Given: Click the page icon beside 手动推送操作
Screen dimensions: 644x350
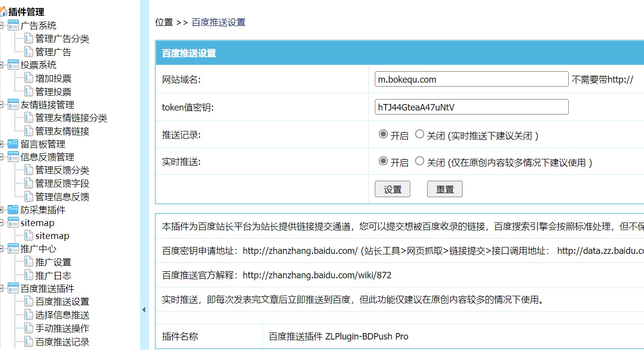Looking at the screenshot, I should point(28,329).
